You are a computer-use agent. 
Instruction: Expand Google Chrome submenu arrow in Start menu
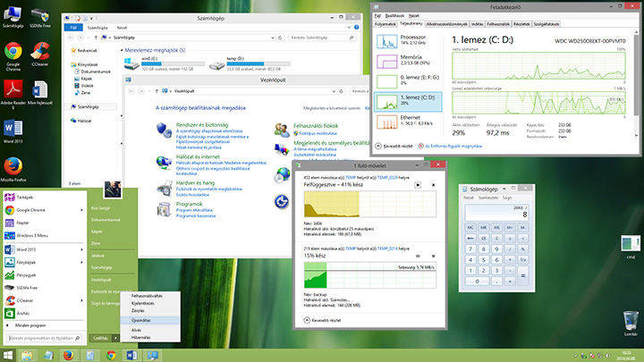tap(83, 209)
